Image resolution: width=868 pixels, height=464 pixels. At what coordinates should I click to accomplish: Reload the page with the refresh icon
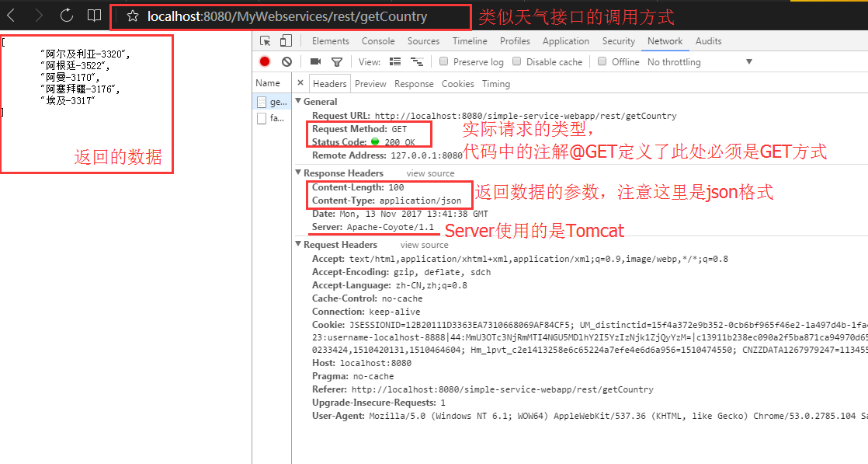click(67, 16)
